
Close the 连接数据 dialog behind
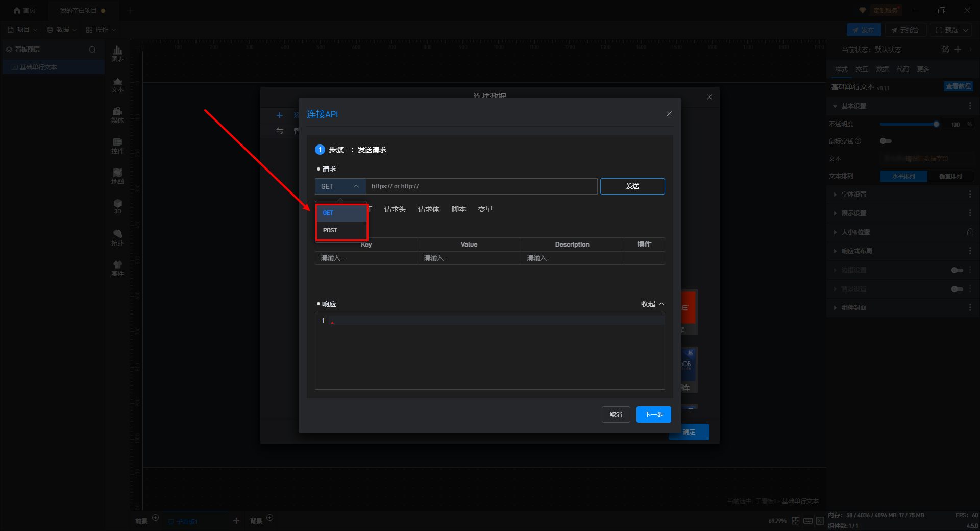[x=709, y=97]
